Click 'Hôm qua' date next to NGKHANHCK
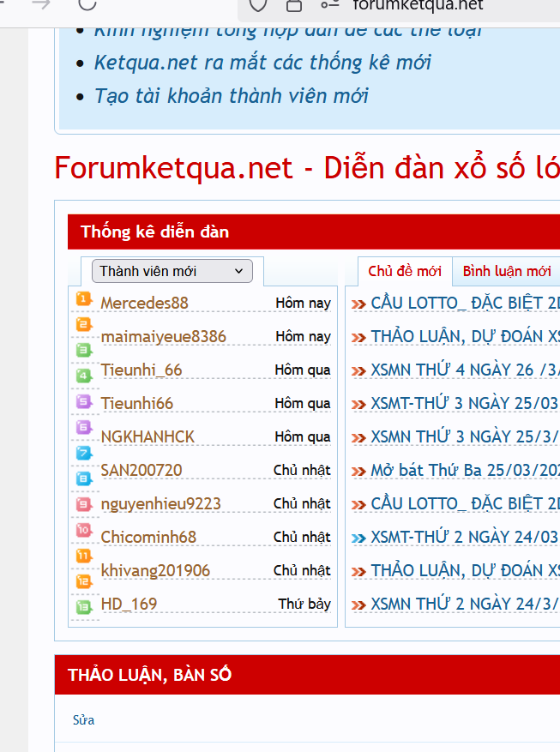 click(x=303, y=437)
